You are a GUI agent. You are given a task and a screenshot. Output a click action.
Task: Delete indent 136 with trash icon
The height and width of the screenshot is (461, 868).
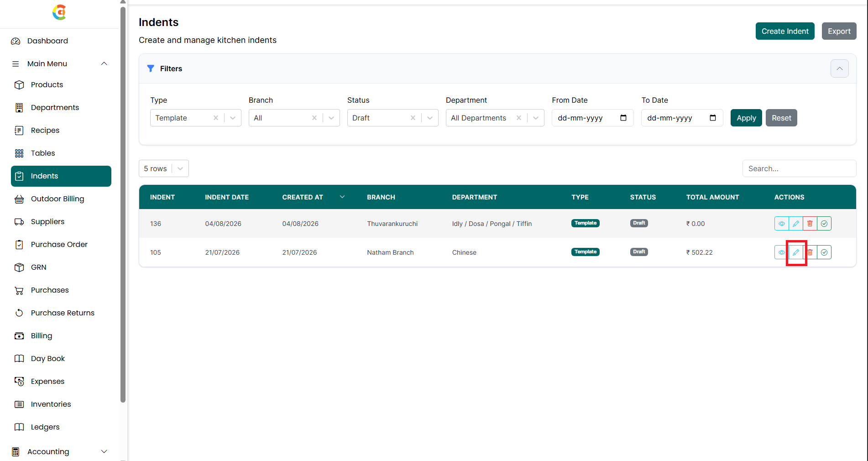pos(810,224)
